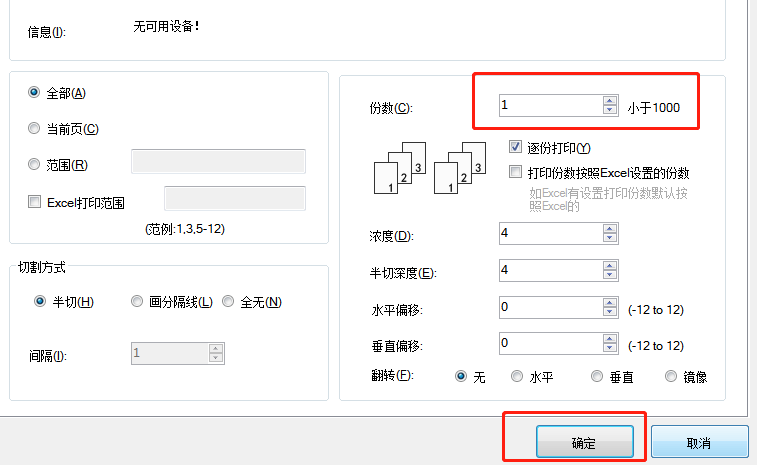Increase density value with up arrow
The height and width of the screenshot is (465, 757).
(x=609, y=228)
